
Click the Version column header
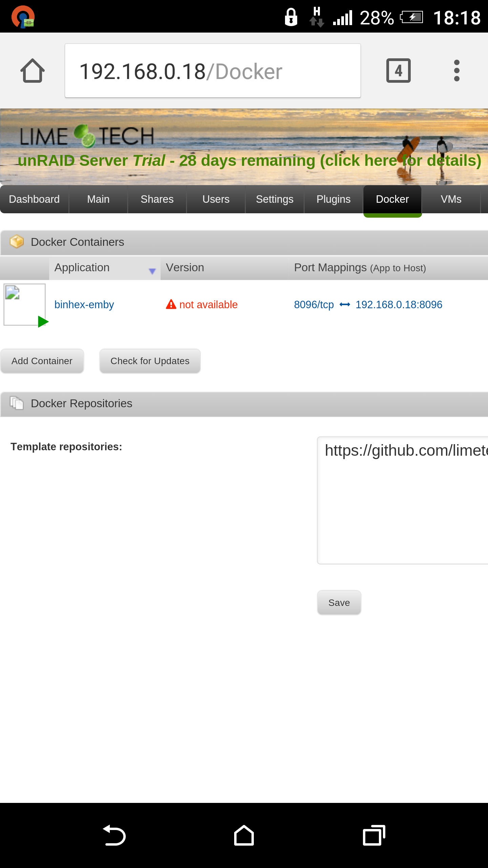click(224, 268)
